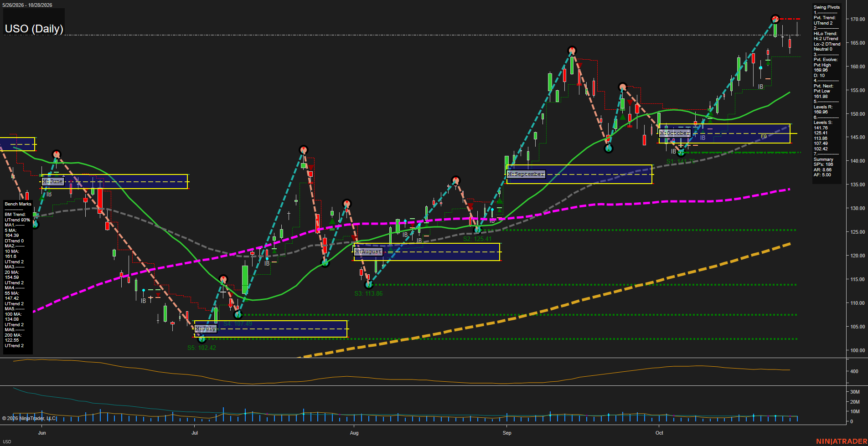Click the M:July monthly level label

tap(206, 328)
